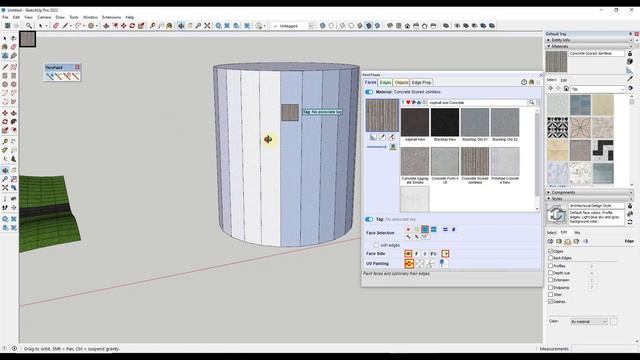Switch to the Objects tab in Paint Faces
Image resolution: width=640 pixels, height=360 pixels.
coord(401,82)
